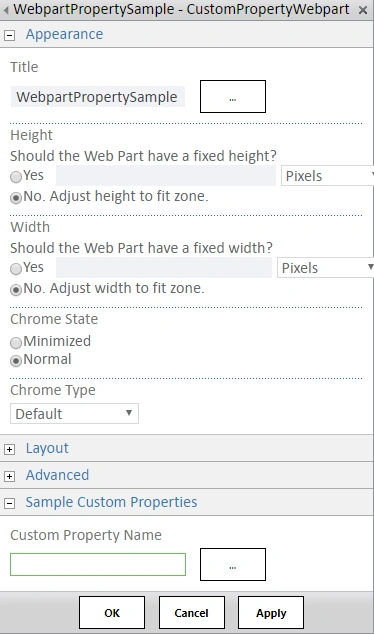Open the Layout section header link
374x634 pixels.
click(47, 448)
